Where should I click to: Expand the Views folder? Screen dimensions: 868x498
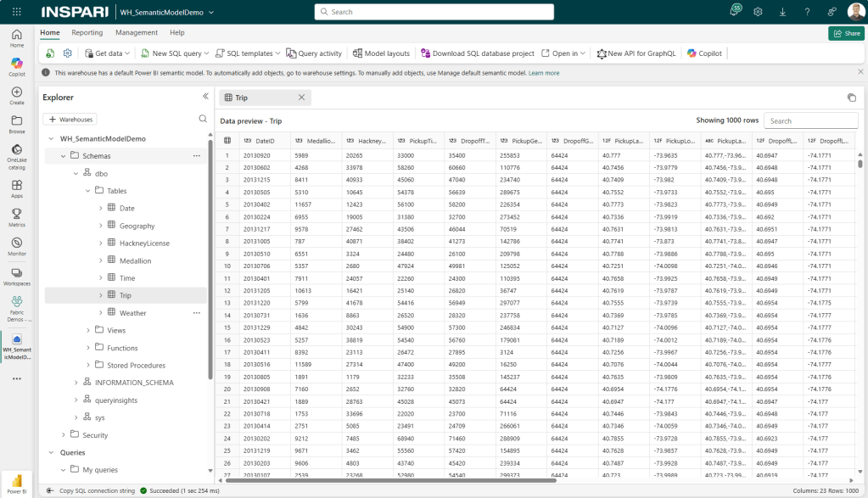pyautogui.click(x=88, y=330)
